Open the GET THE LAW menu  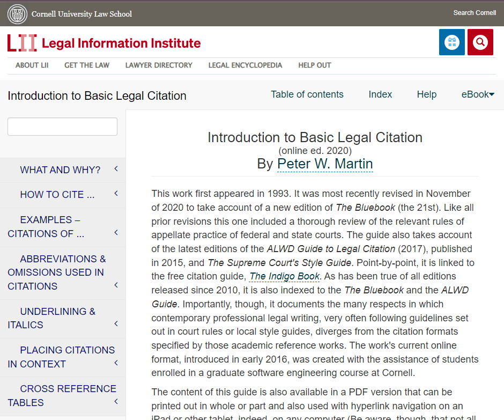[x=86, y=65]
